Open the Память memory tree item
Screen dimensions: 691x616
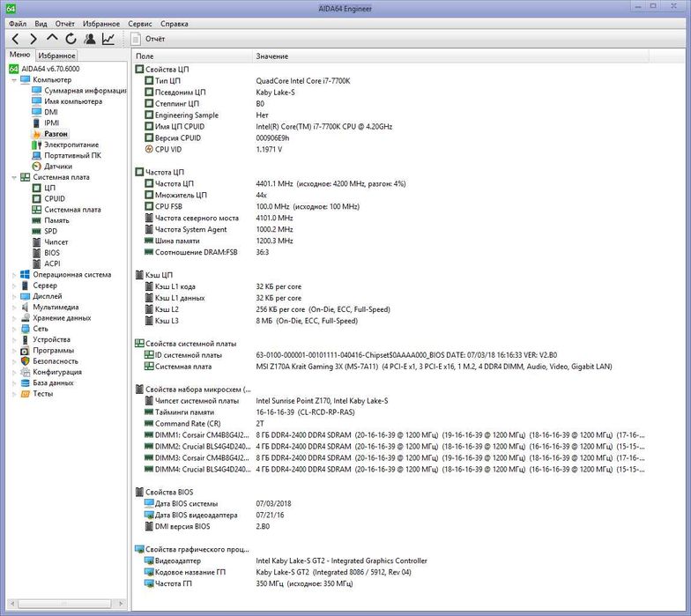click(51, 220)
